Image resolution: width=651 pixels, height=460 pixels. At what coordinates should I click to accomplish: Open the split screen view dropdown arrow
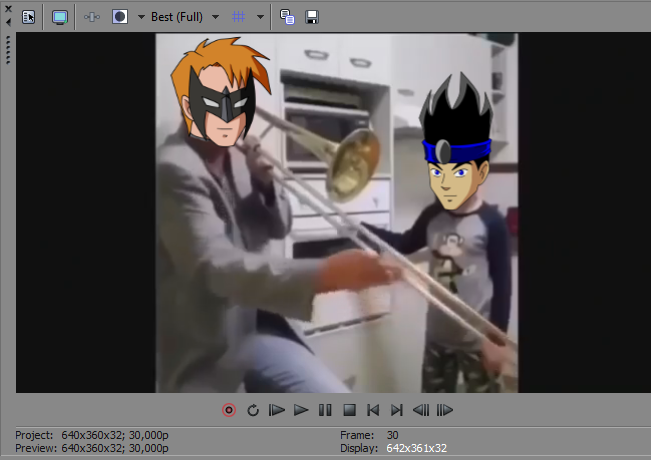[140, 17]
